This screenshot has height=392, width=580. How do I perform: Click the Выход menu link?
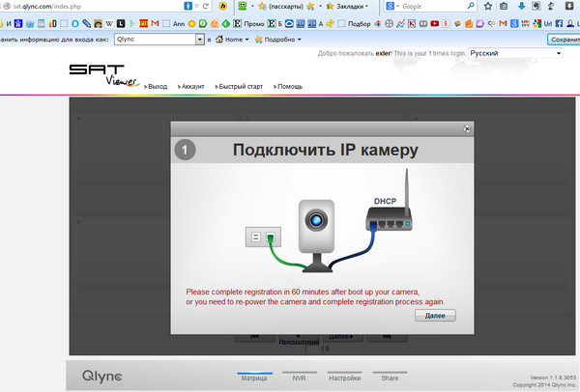click(157, 87)
